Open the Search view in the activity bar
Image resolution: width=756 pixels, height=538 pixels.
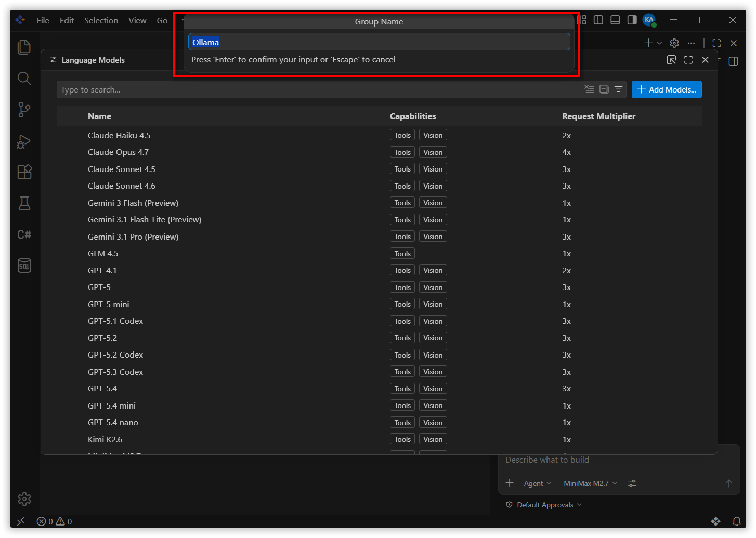click(x=24, y=78)
